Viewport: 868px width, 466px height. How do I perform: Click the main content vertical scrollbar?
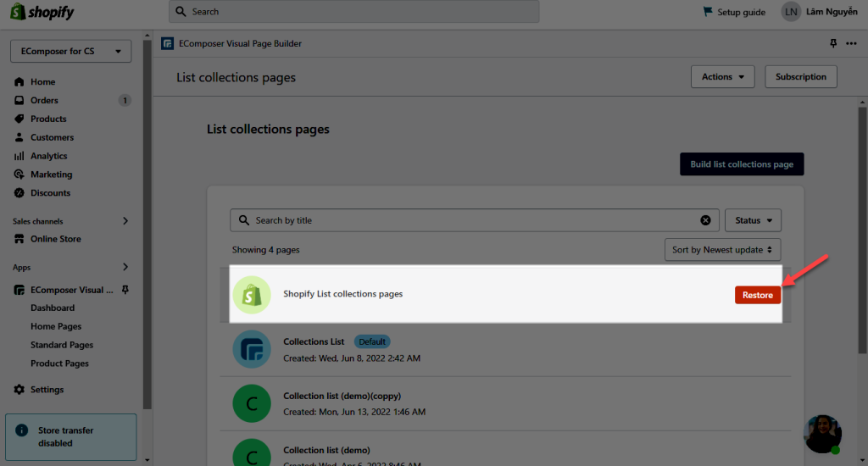(x=862, y=230)
